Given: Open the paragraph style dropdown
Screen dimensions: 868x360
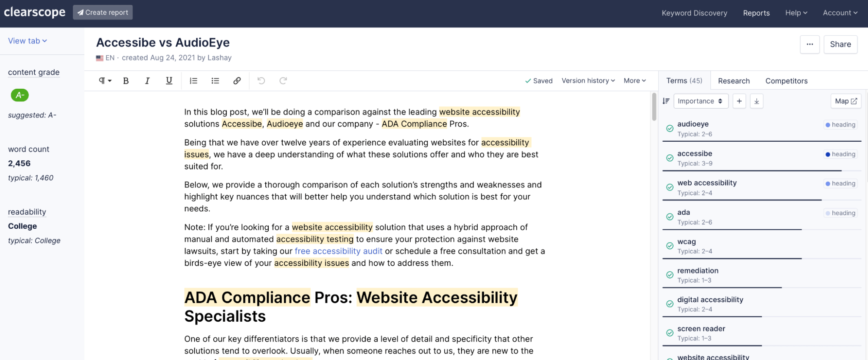Looking at the screenshot, I should 105,81.
